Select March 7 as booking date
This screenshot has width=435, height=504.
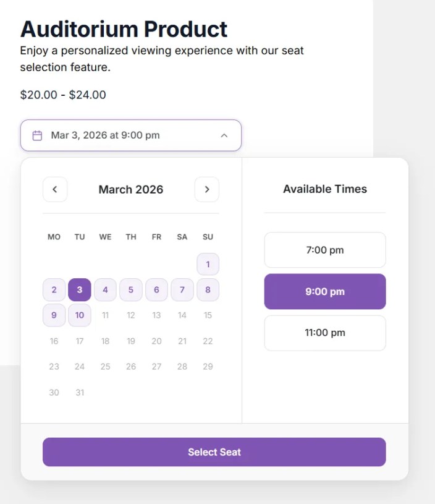pos(182,289)
